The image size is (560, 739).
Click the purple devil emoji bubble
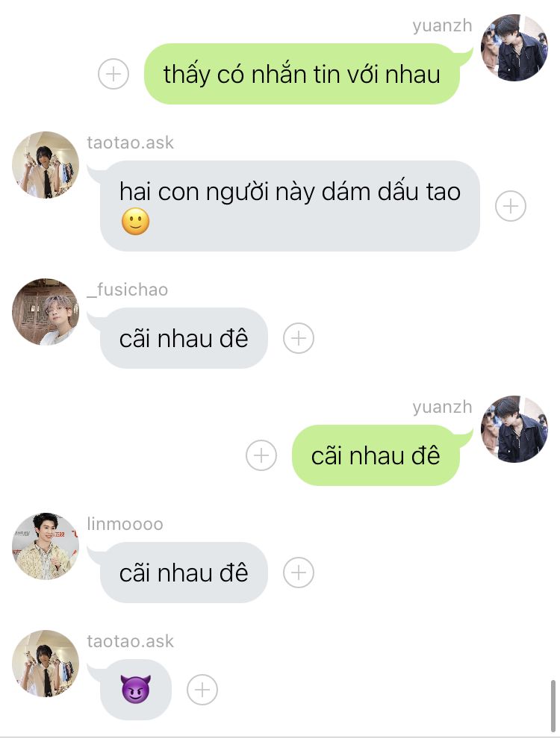point(136,690)
